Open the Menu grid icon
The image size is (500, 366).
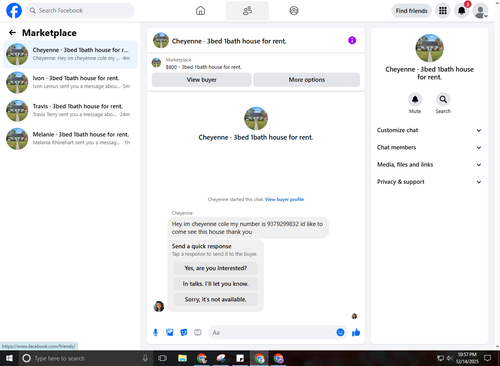click(443, 11)
